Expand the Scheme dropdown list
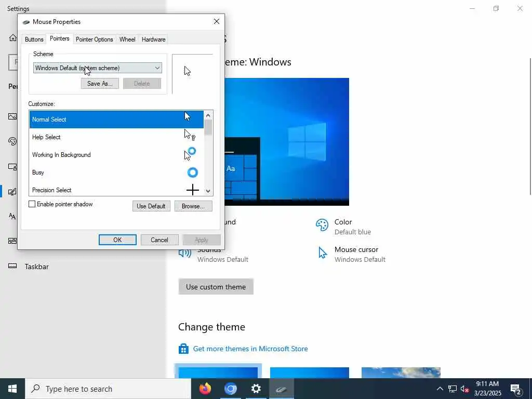The image size is (532, 399). coord(97,68)
